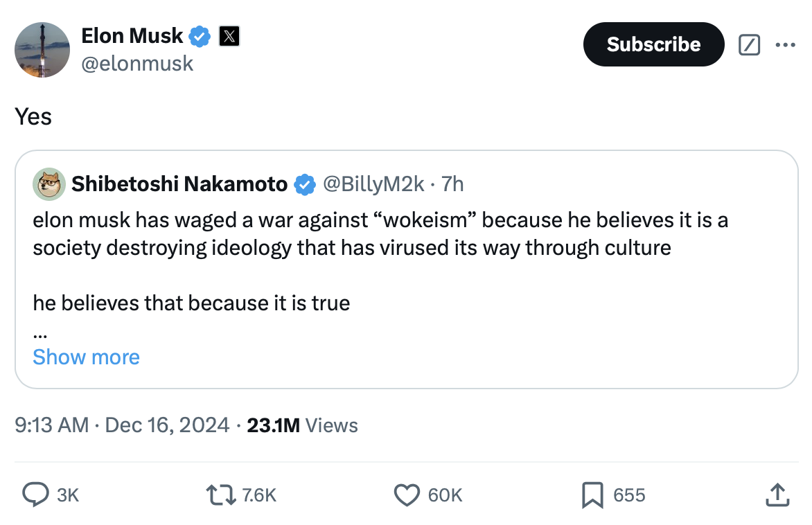This screenshot has width=812, height=525.
Task: Like the post with the heart icon
Action: click(406, 495)
